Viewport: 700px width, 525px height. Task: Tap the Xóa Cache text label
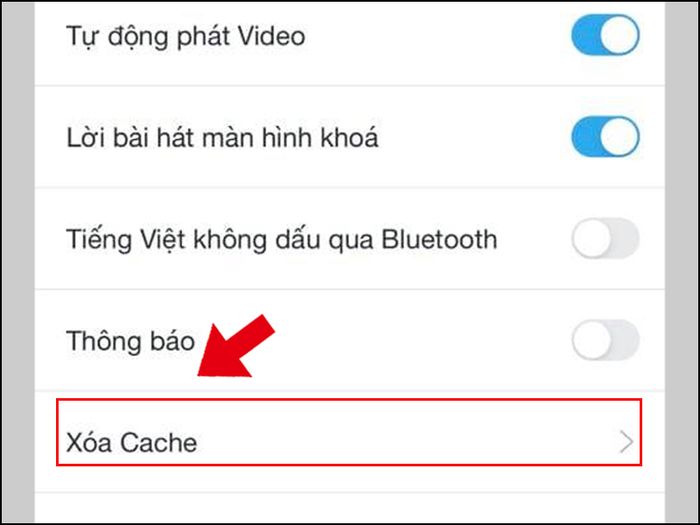pyautogui.click(x=131, y=443)
